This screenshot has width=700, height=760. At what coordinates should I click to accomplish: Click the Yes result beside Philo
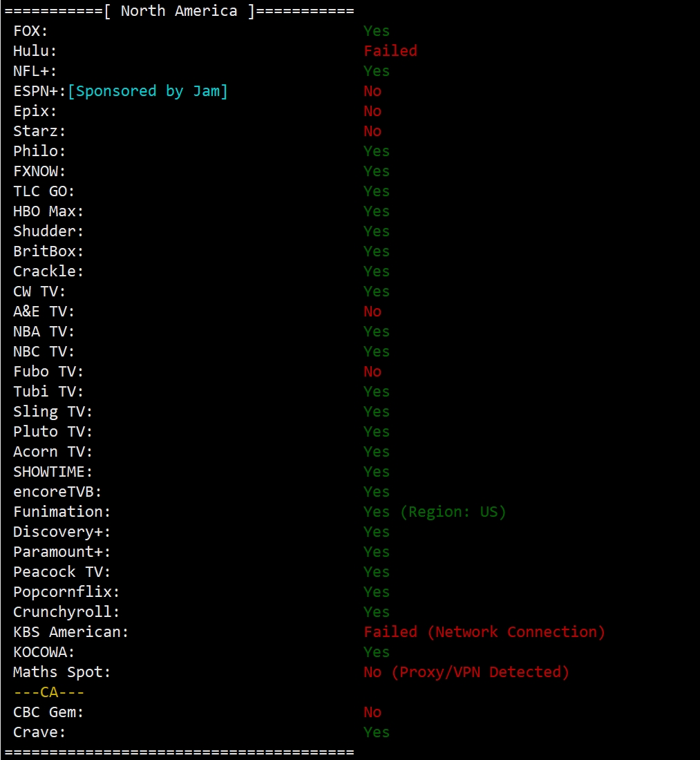pyautogui.click(x=377, y=151)
